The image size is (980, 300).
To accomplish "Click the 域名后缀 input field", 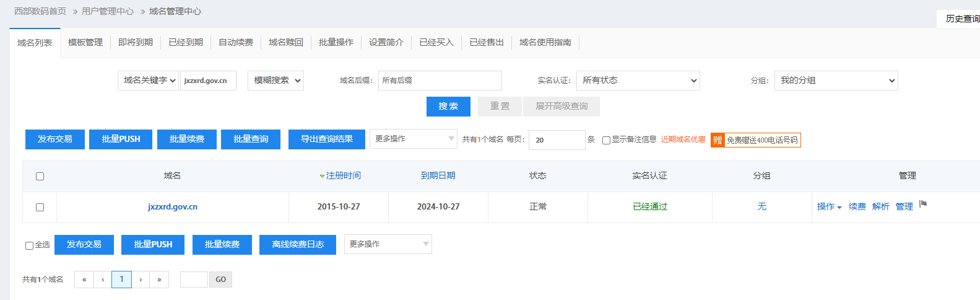I will coord(440,81).
